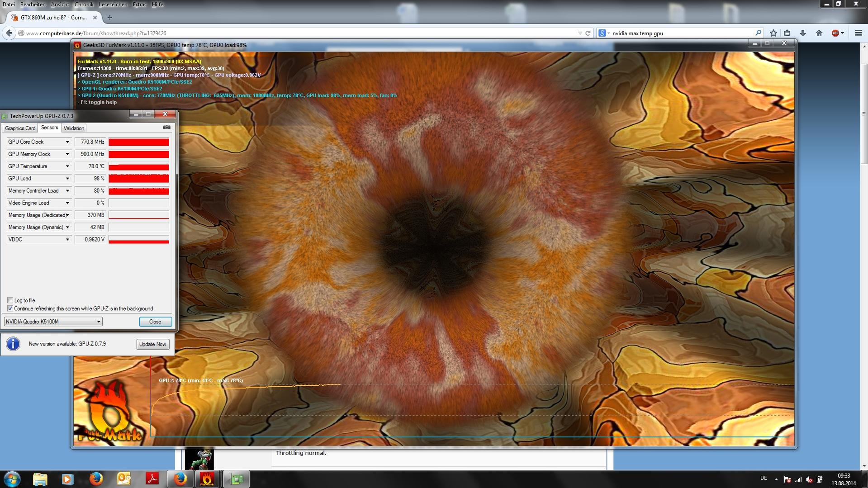Click the GPU-Z screenshot camera icon
Viewport: 868px width, 488px height.
(166, 128)
